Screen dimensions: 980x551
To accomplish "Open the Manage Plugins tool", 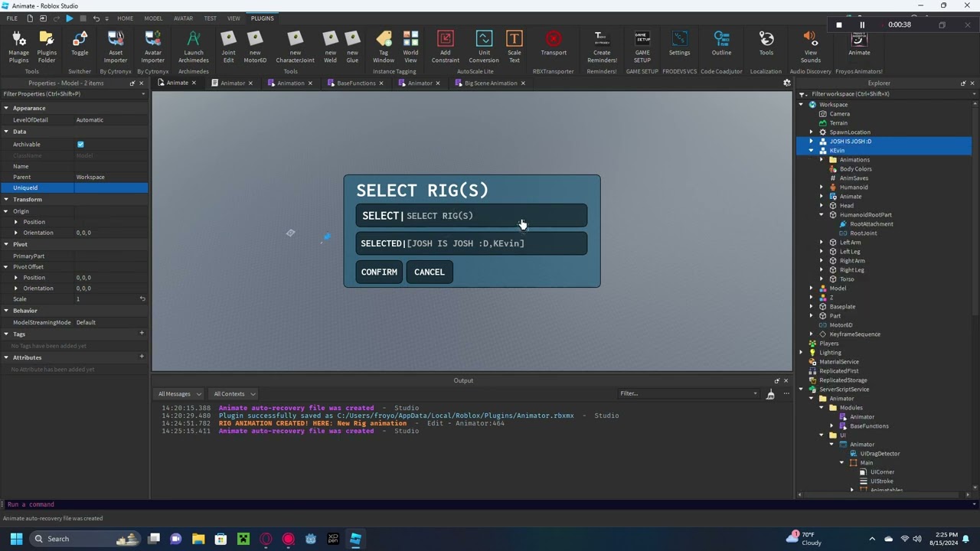I will pos(18,45).
